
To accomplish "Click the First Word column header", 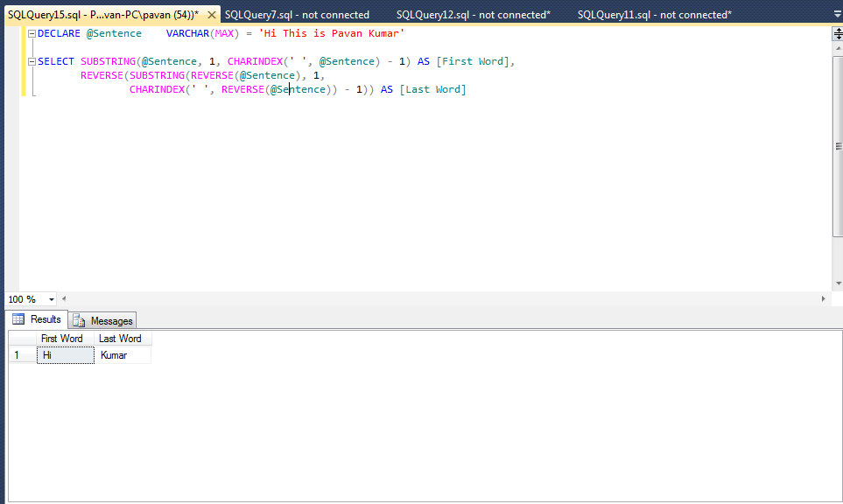I will (x=63, y=339).
